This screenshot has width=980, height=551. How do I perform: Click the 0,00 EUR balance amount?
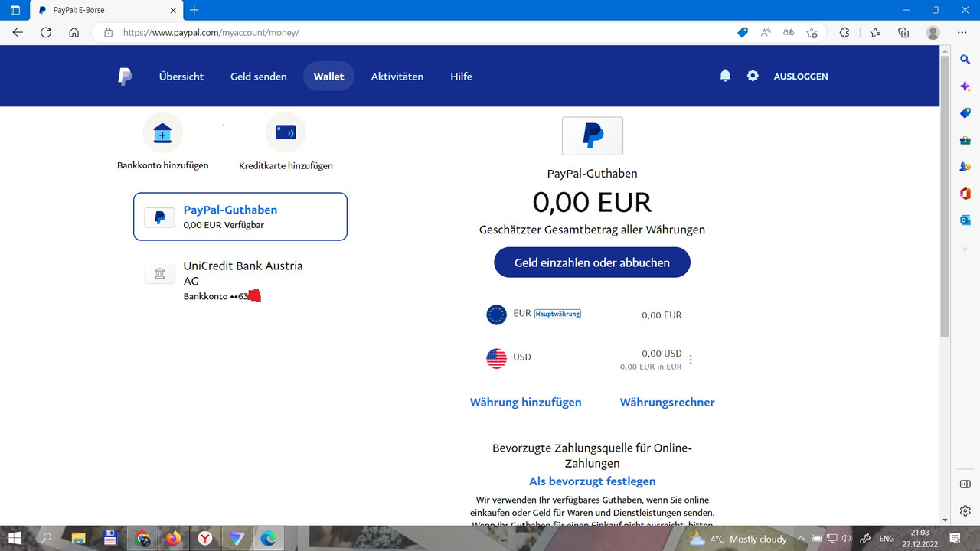(592, 203)
